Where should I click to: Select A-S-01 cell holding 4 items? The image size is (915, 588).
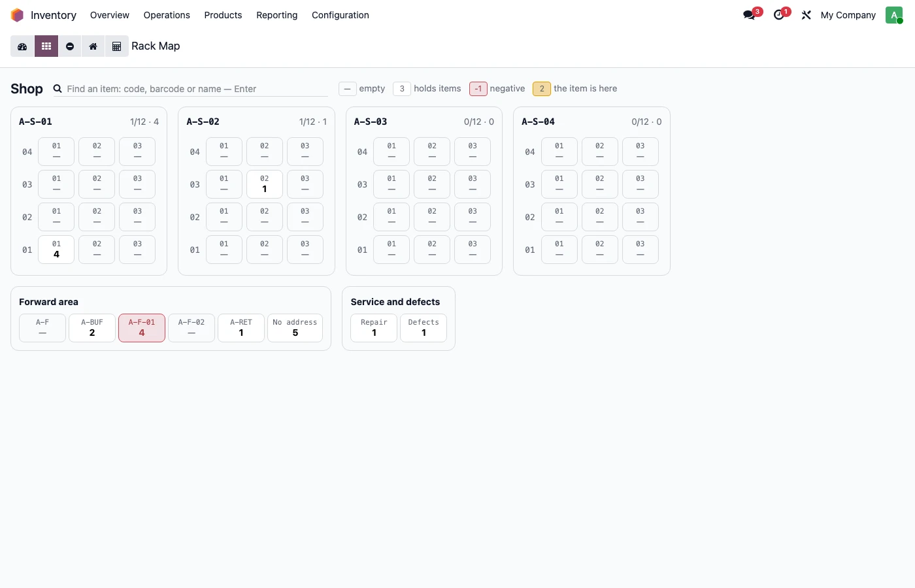[x=56, y=250]
